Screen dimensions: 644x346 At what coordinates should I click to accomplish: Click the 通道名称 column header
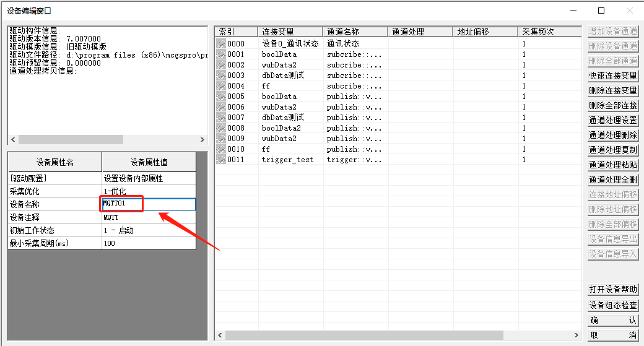point(355,32)
